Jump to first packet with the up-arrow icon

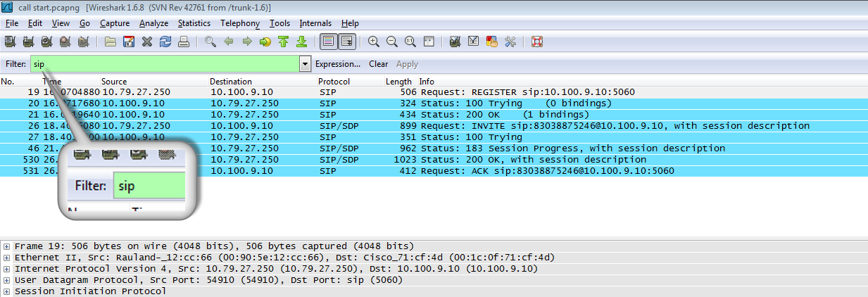pos(284,42)
